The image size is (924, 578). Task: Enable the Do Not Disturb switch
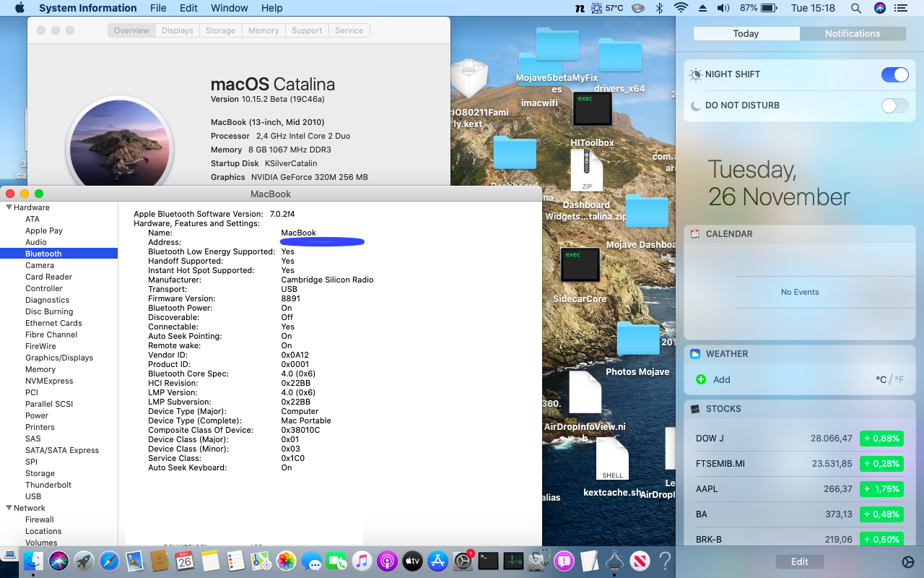(894, 105)
